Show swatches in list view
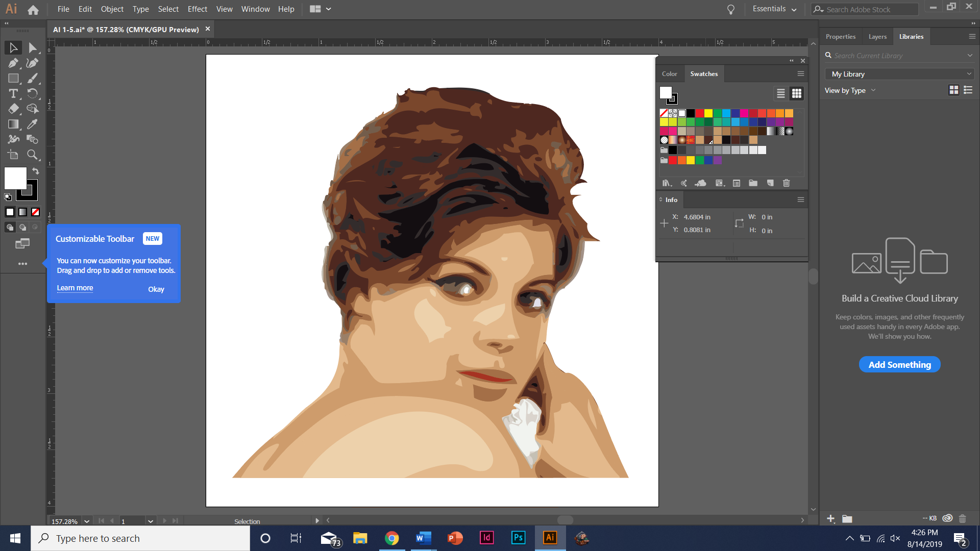The height and width of the screenshot is (551, 980). pyautogui.click(x=781, y=94)
